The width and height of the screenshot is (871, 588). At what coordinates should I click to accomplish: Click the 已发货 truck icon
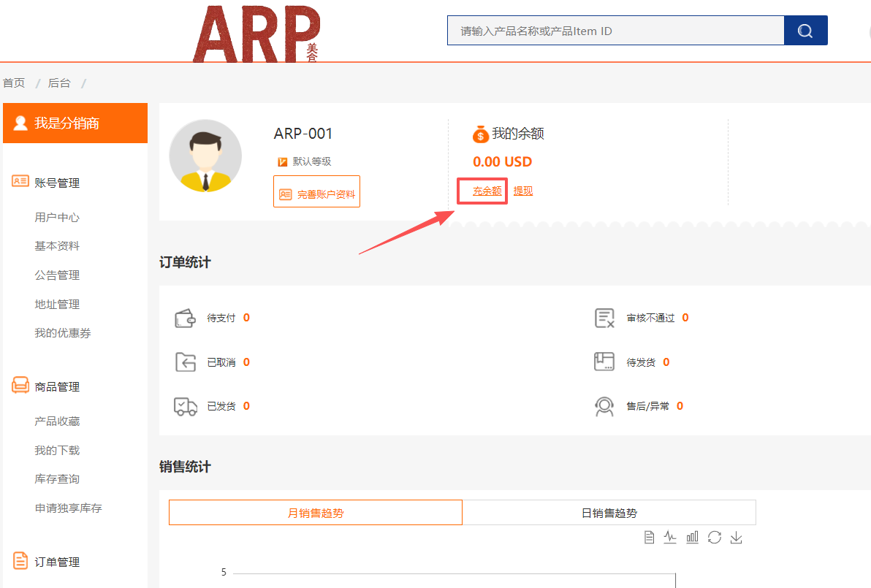pyautogui.click(x=185, y=406)
